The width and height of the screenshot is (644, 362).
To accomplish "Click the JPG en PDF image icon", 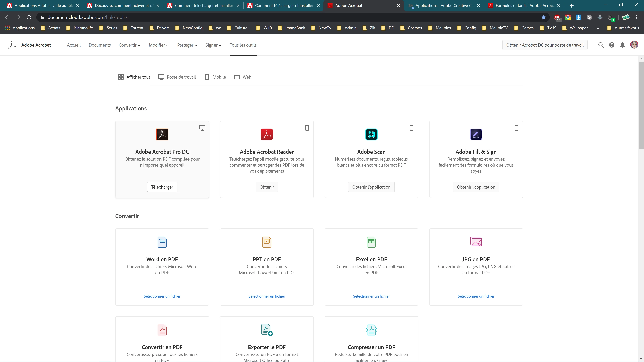I will point(476,242).
